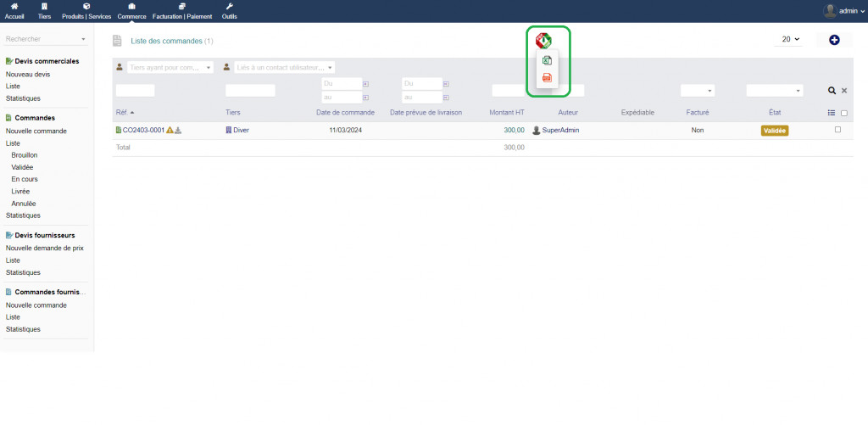This screenshot has height=425, width=868.
Task: Filter orders by Annulée
Action: pyautogui.click(x=23, y=204)
